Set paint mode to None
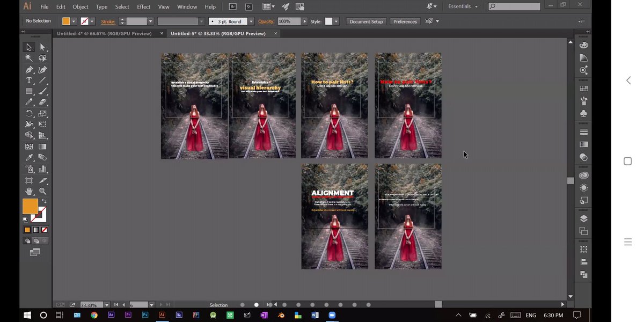The width and height of the screenshot is (644, 322). [x=43, y=230]
